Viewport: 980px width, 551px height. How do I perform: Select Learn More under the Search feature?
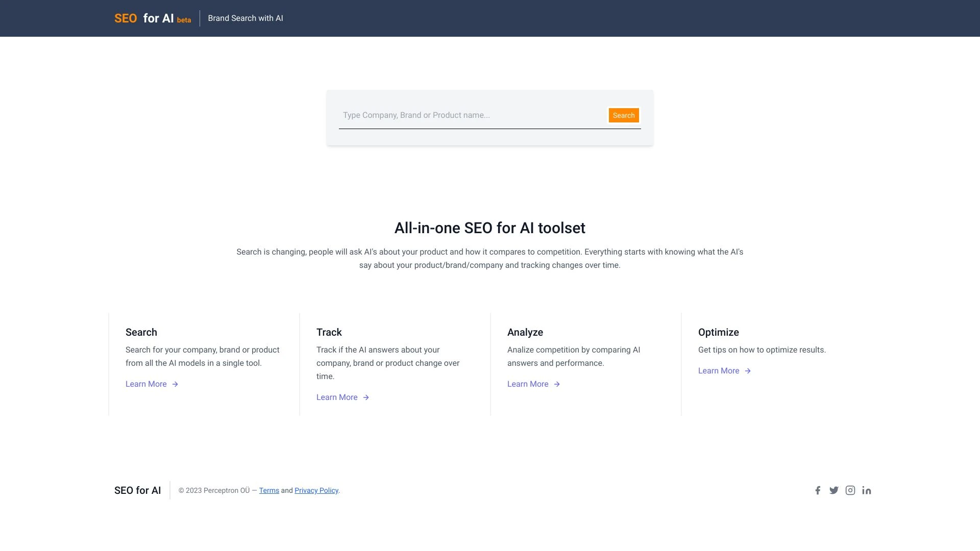pos(145,384)
